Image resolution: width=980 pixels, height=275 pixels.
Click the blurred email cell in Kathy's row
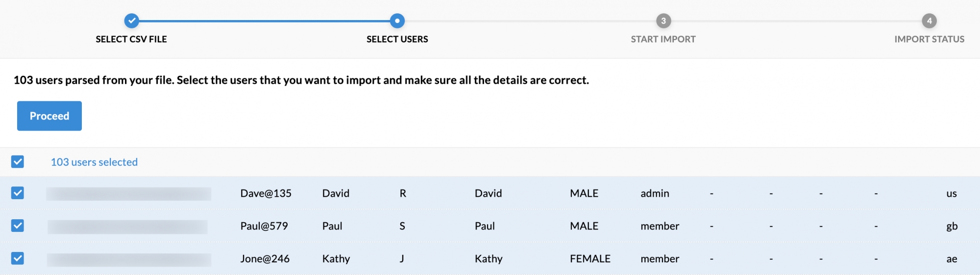(129, 259)
